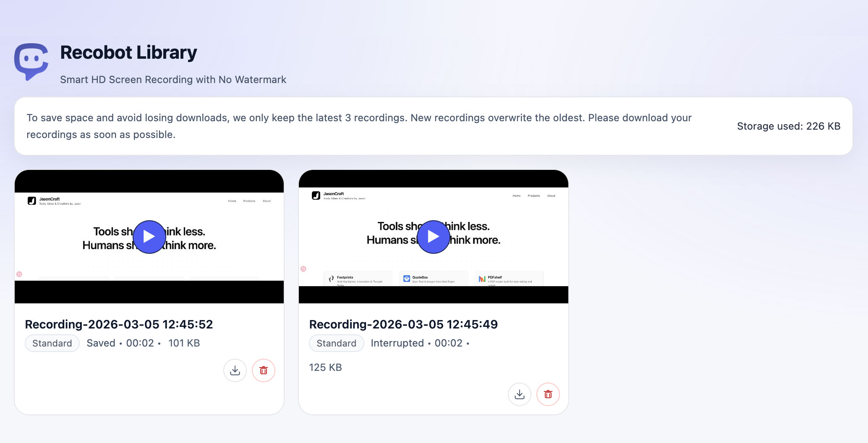The image size is (868, 443).
Task: Delete the interrupted 12:45:49 recording
Action: [548, 394]
